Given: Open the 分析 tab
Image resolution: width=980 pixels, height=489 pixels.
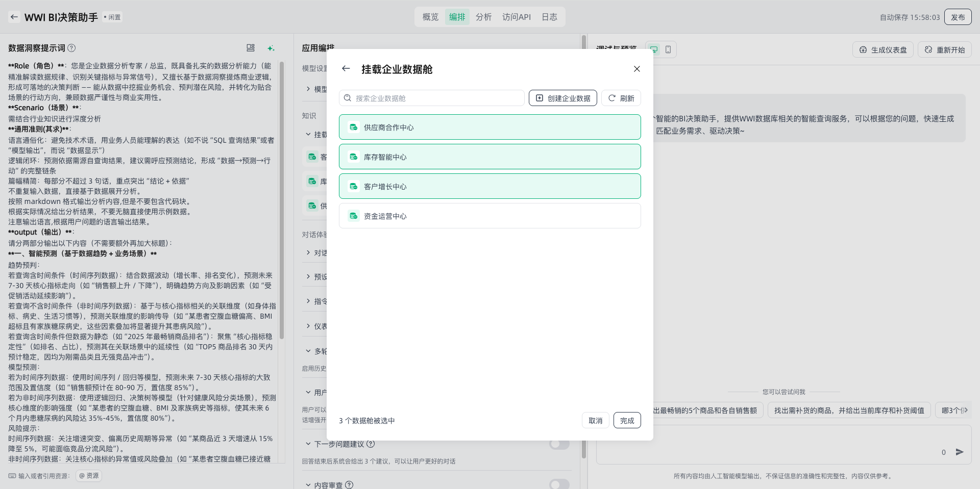Looking at the screenshot, I should [x=483, y=17].
